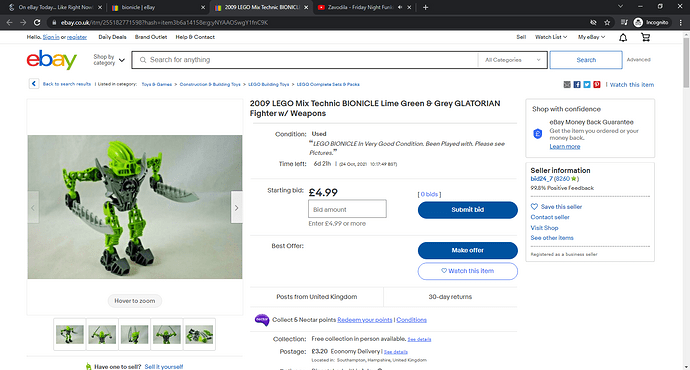Click the Nectar points logo
This screenshot has width=690, height=370.
click(x=262, y=320)
